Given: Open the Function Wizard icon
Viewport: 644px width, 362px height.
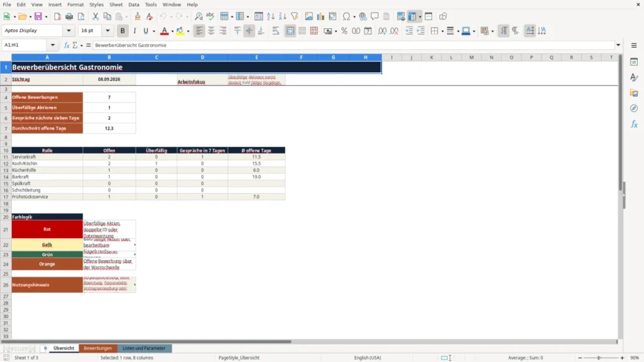Looking at the screenshot, I should [x=67, y=45].
